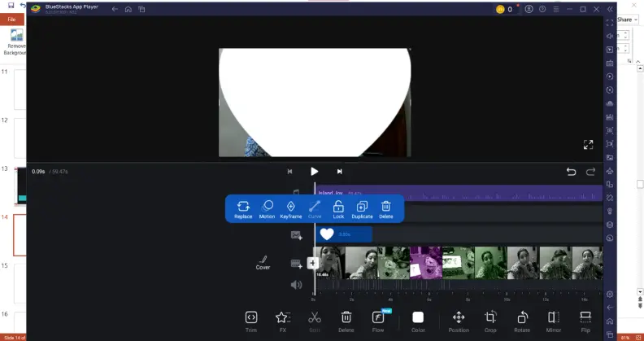Viewport: 644px width, 341px height.
Task: Lock the selected heart overlay layer
Action: (x=338, y=208)
